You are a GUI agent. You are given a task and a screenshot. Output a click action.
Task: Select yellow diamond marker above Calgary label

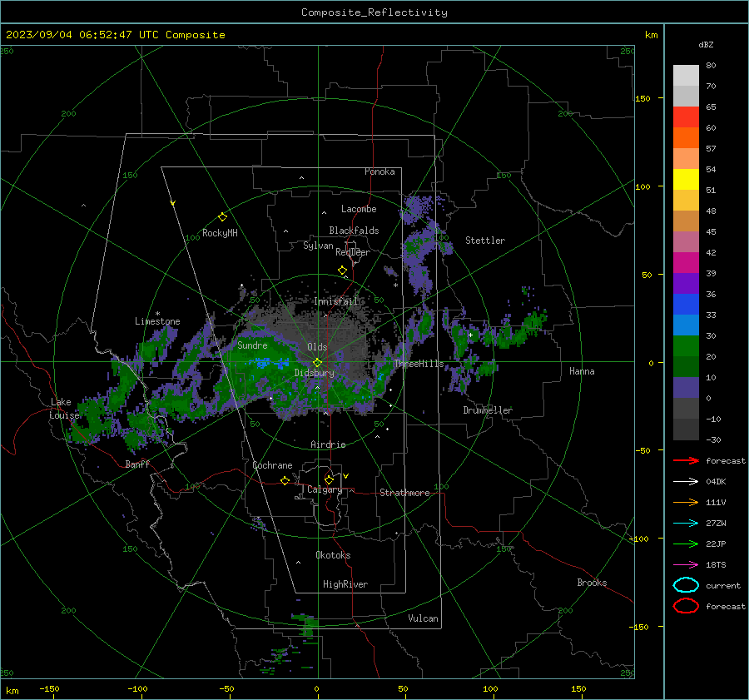click(x=329, y=479)
